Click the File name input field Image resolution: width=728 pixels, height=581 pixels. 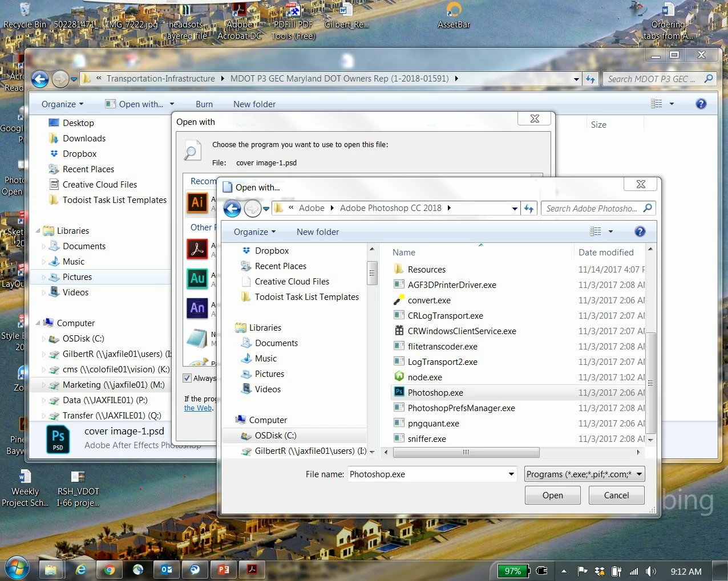click(427, 474)
